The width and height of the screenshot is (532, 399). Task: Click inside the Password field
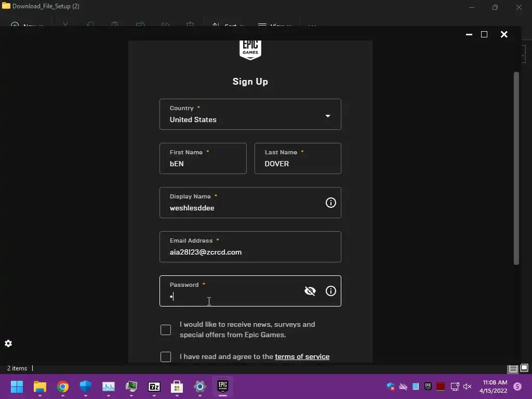[x=250, y=291]
